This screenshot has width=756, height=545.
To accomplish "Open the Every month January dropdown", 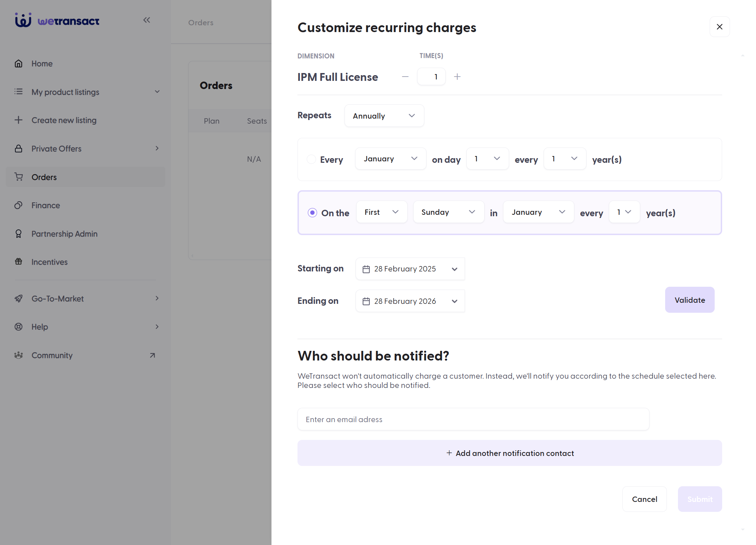I will coord(390,159).
